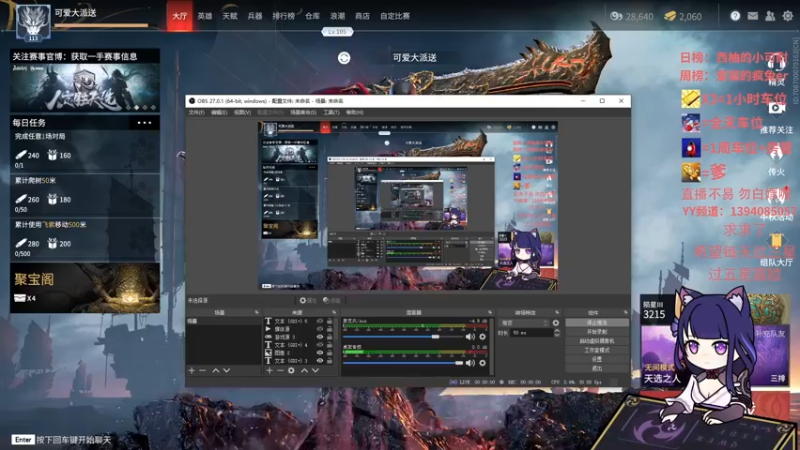Viewport: 800px width, 450px height.
Task: Pop out the Audio Mixer dock panel icon
Action: [x=490, y=312]
